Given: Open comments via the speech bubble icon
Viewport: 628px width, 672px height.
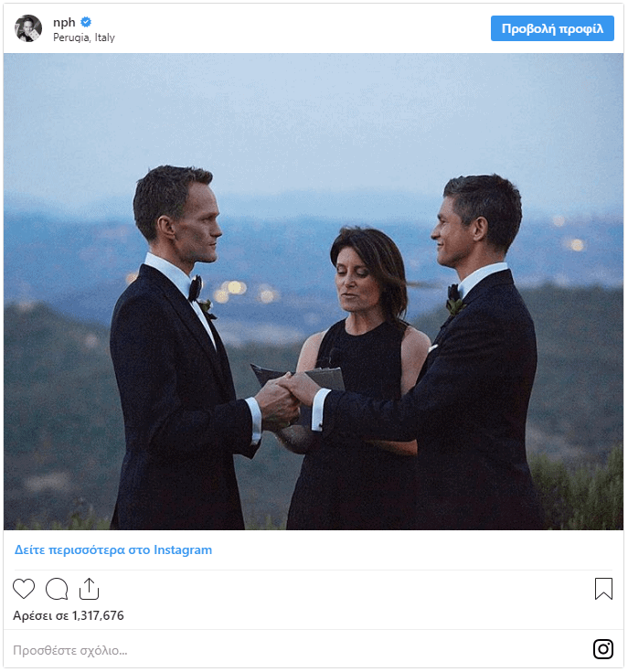Looking at the screenshot, I should [57, 589].
